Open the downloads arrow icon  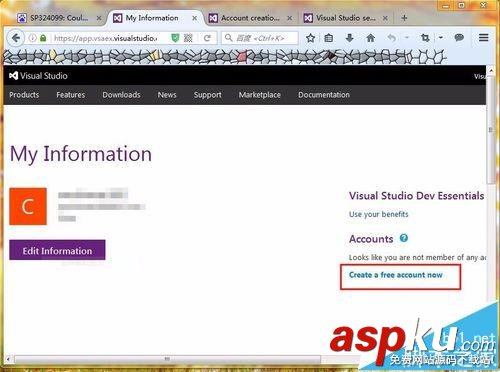point(349,38)
